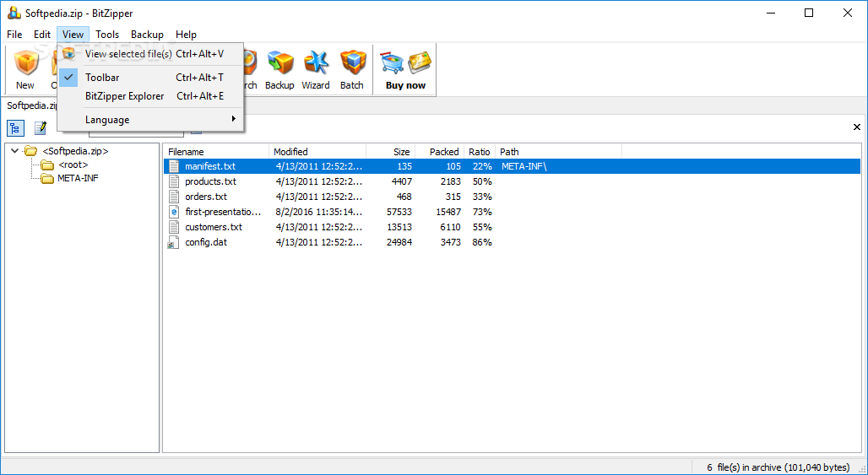Viewport: 868px width, 475px height.
Task: Close the explorer pane with X
Action: pyautogui.click(x=857, y=127)
